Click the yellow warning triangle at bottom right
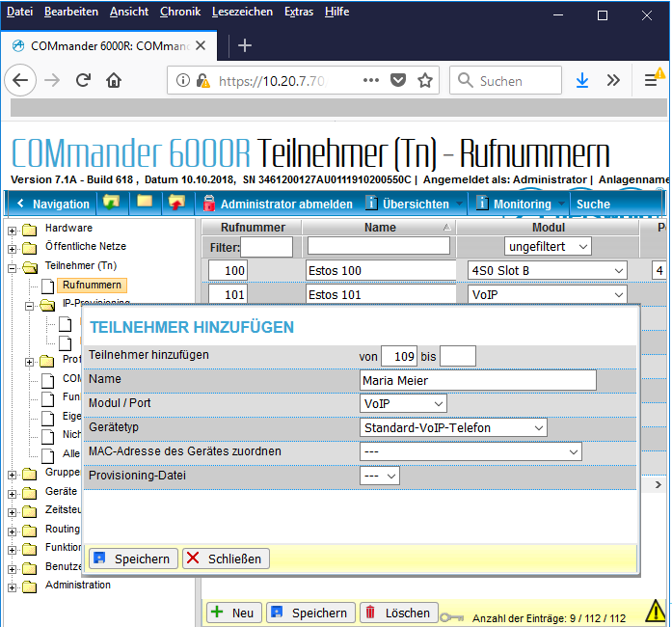Screen dimensions: 672x627 [656, 611]
